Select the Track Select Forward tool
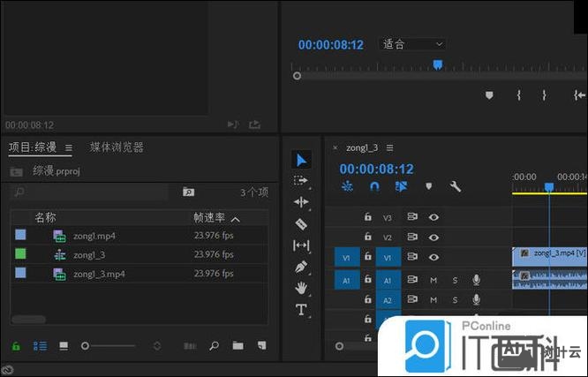 tap(301, 181)
